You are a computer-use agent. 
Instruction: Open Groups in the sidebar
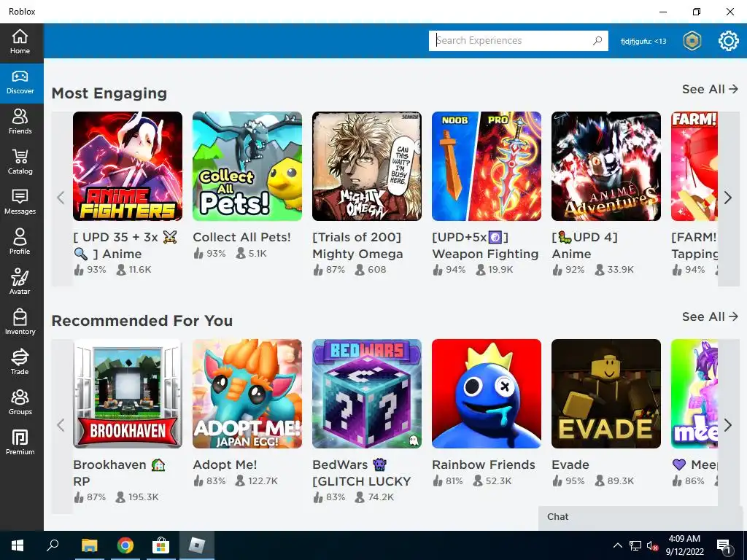pos(20,402)
